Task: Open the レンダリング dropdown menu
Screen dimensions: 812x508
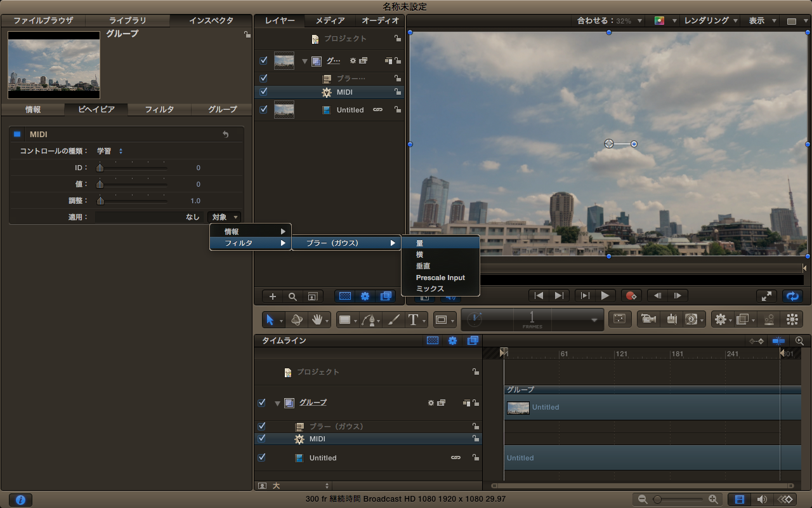Action: click(x=710, y=21)
